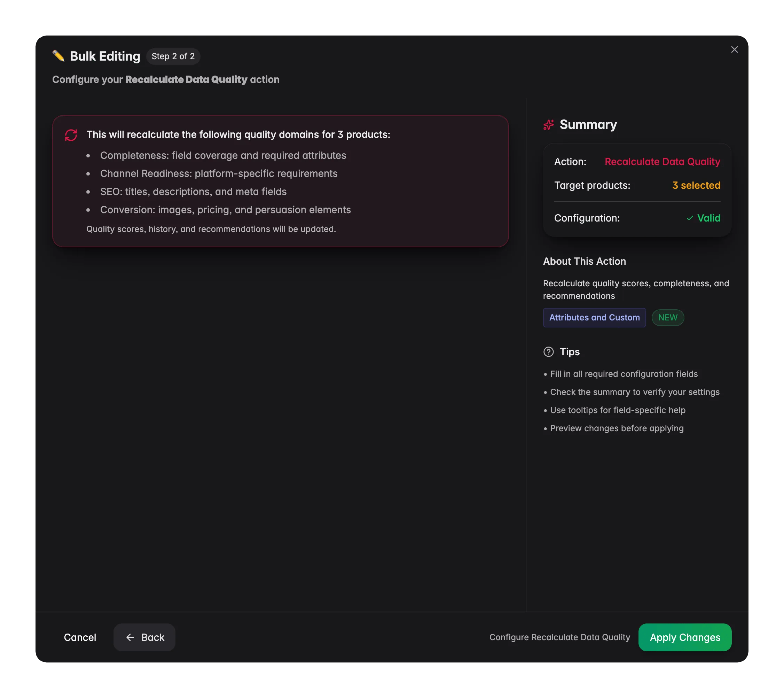This screenshot has width=784, height=698.
Task: Click the Tips heading
Action: pos(570,352)
